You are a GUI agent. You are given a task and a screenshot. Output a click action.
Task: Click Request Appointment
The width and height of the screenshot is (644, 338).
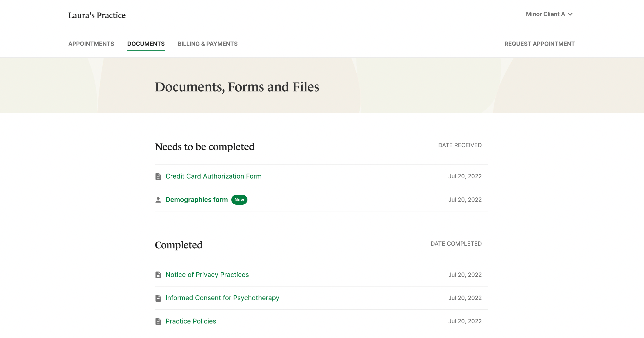click(x=540, y=44)
